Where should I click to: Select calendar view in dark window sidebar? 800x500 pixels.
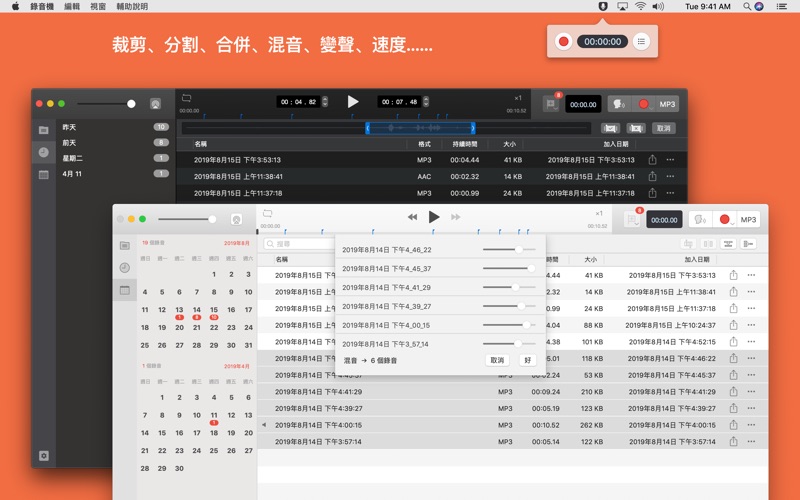(44, 174)
